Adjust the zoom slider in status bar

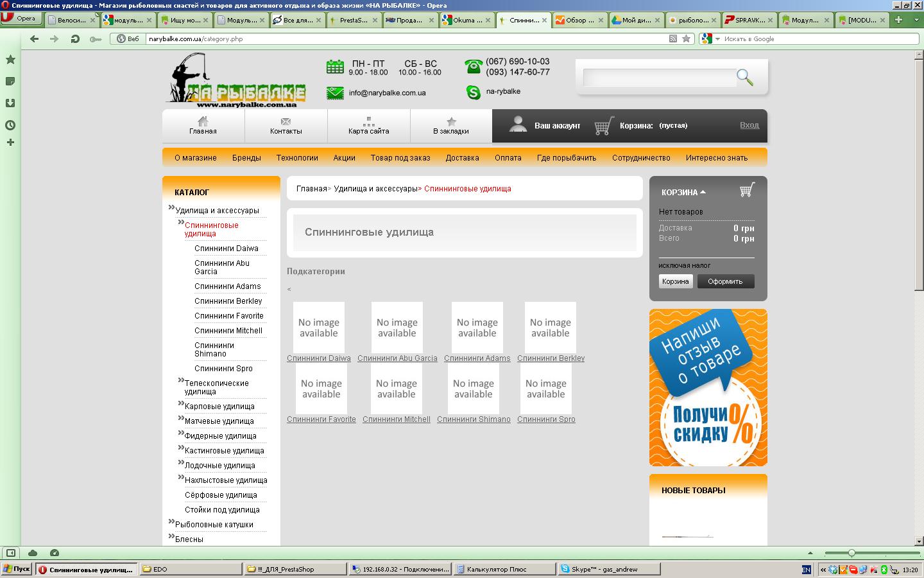(851, 553)
